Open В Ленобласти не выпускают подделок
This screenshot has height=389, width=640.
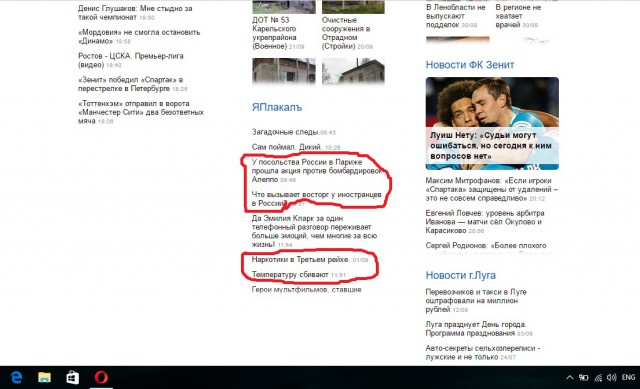456,16
